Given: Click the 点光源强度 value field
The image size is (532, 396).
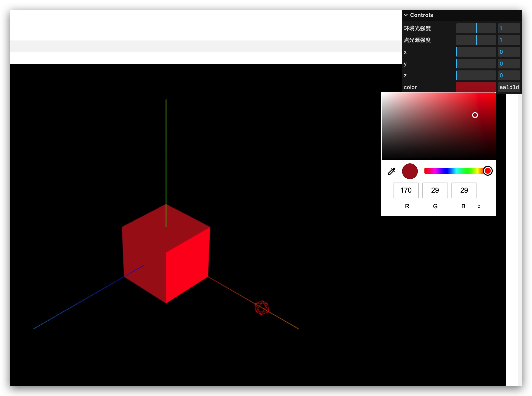Looking at the screenshot, I should pos(509,40).
